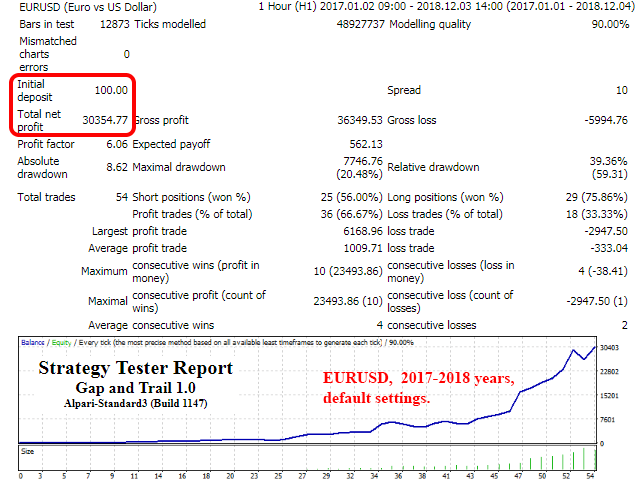
Task: Click the blue balance line peak near 30403
Action: coord(576,351)
